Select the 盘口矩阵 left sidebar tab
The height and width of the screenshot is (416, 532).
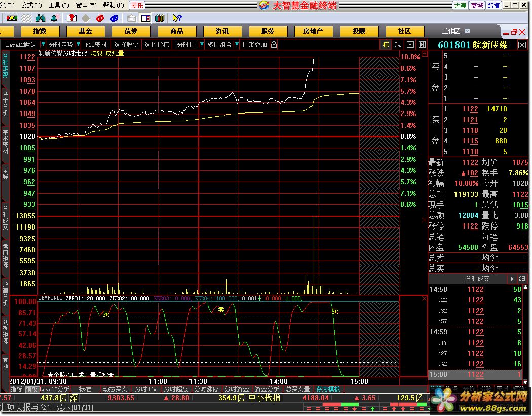(5, 255)
